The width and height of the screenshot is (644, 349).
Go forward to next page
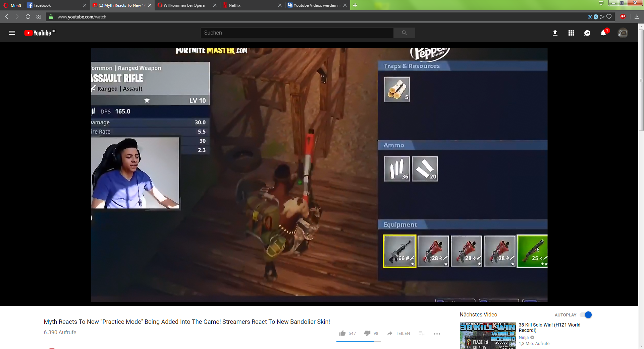coord(17,17)
